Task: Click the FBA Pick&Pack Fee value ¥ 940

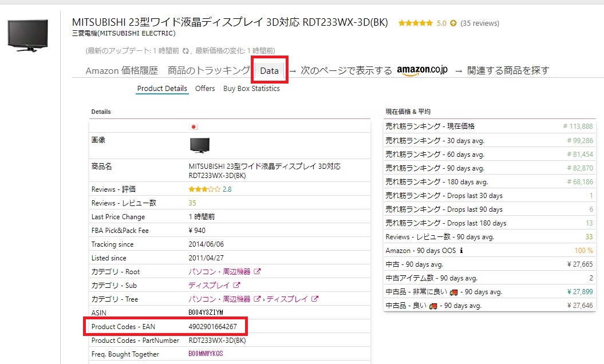Action: pos(197,230)
